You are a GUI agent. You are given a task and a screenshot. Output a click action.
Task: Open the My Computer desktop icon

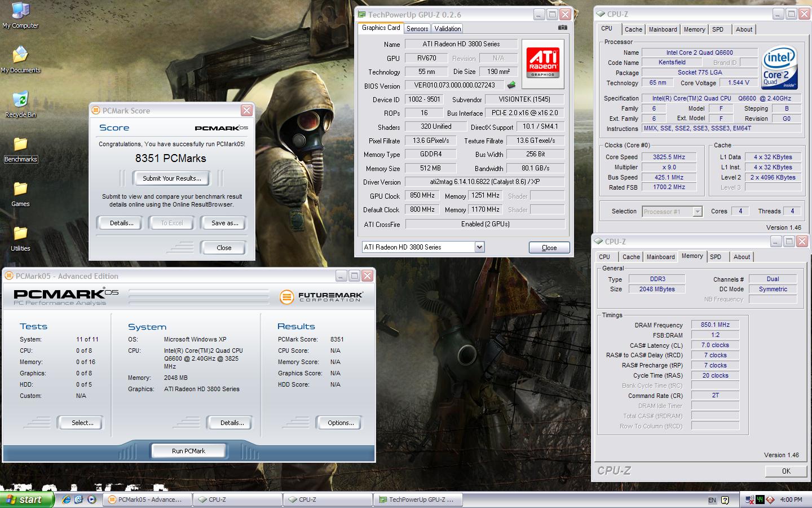(20, 16)
